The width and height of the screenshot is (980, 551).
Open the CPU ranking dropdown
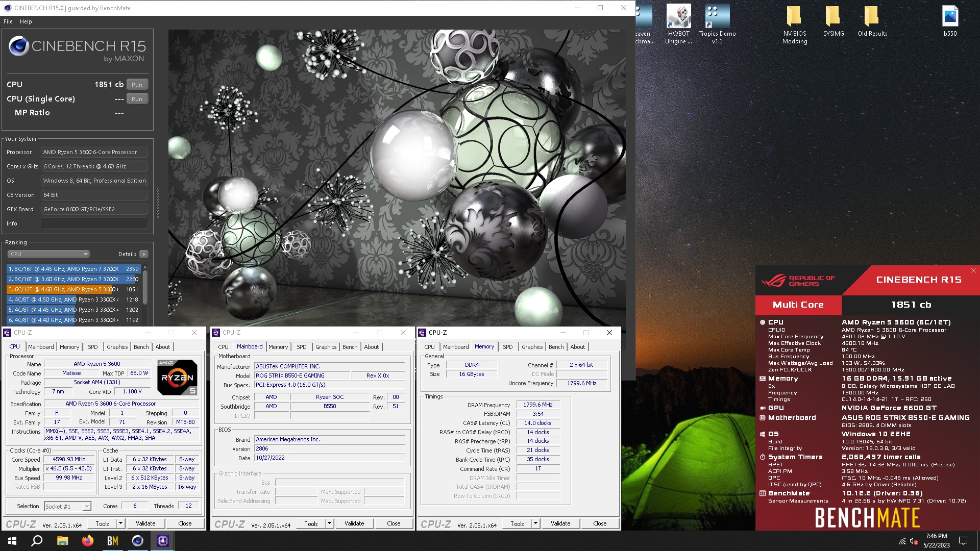click(x=48, y=254)
